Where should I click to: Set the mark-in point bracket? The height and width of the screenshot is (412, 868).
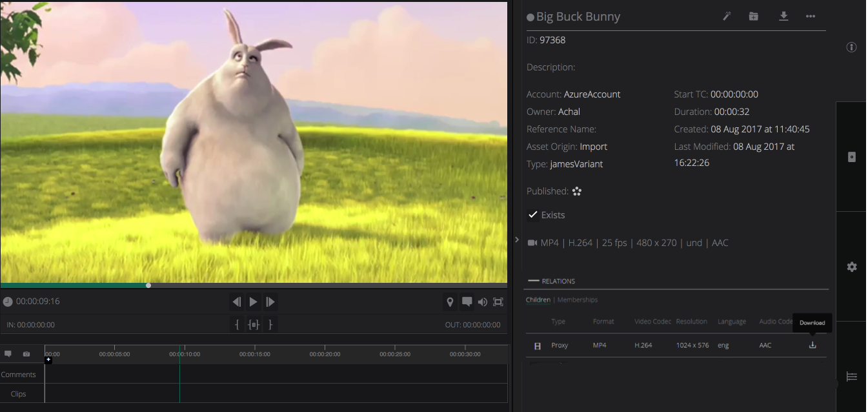click(x=237, y=325)
